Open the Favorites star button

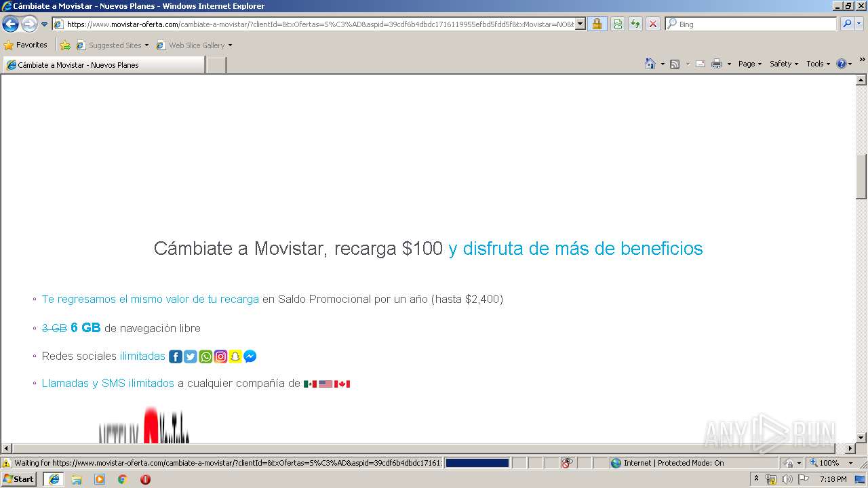[25, 45]
